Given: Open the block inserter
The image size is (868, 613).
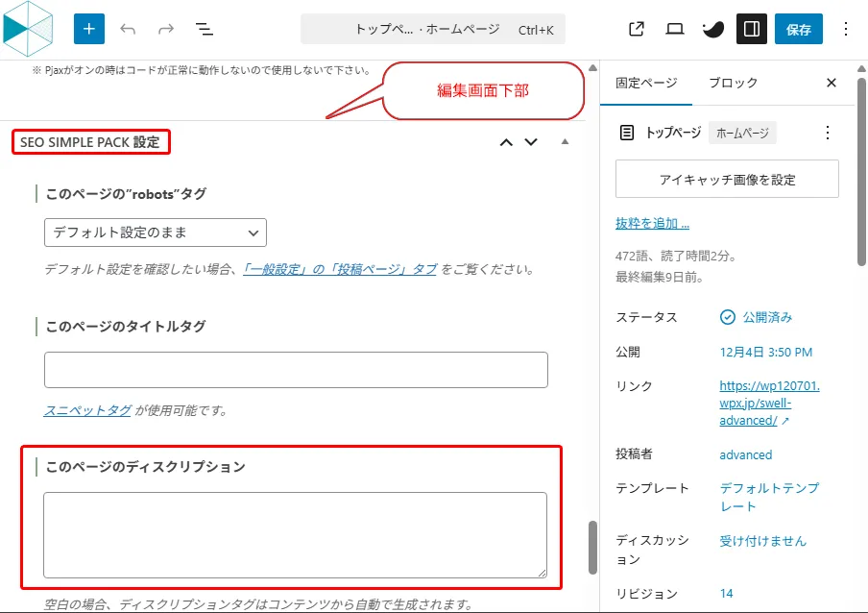Looking at the screenshot, I should (88, 29).
